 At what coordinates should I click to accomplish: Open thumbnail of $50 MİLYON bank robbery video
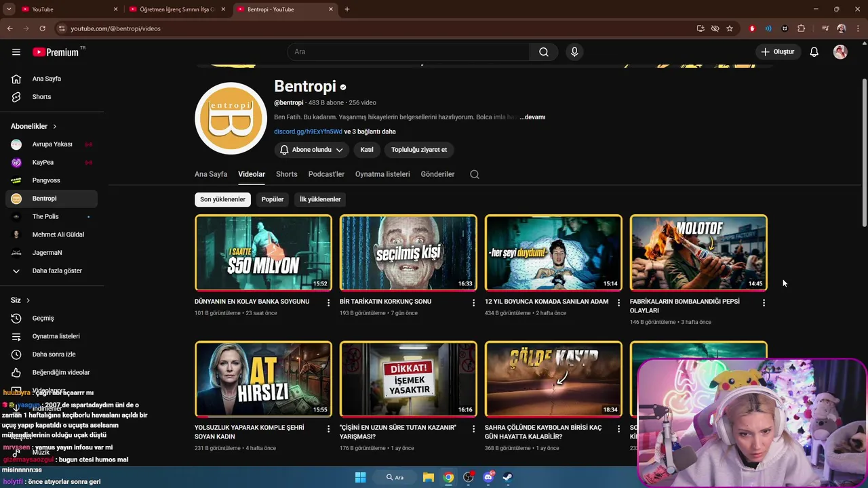pos(263,253)
